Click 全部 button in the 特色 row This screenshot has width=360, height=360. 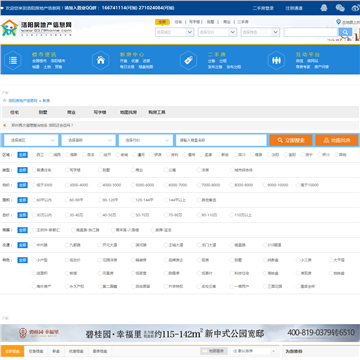tap(22, 260)
